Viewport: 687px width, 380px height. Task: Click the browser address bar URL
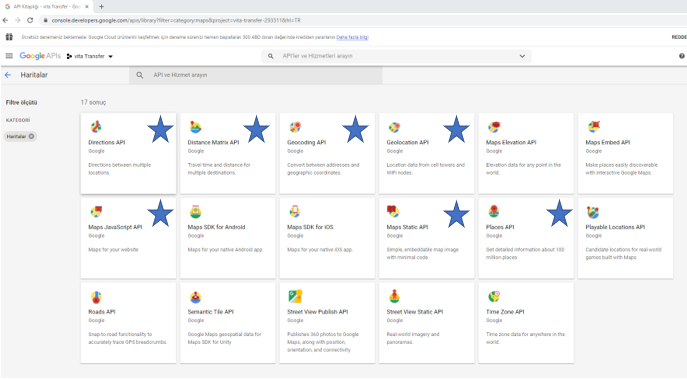[176, 20]
